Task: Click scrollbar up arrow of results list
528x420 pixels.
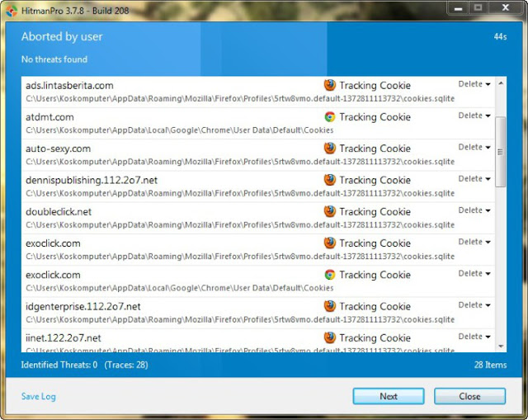Action: [501, 83]
